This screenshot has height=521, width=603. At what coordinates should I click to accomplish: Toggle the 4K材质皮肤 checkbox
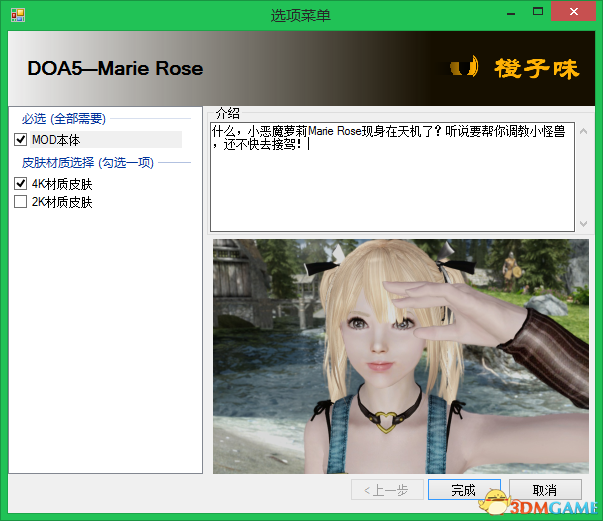point(21,184)
